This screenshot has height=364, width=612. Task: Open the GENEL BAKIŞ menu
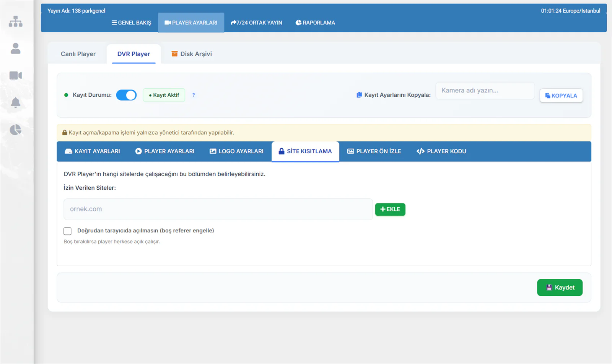click(131, 23)
